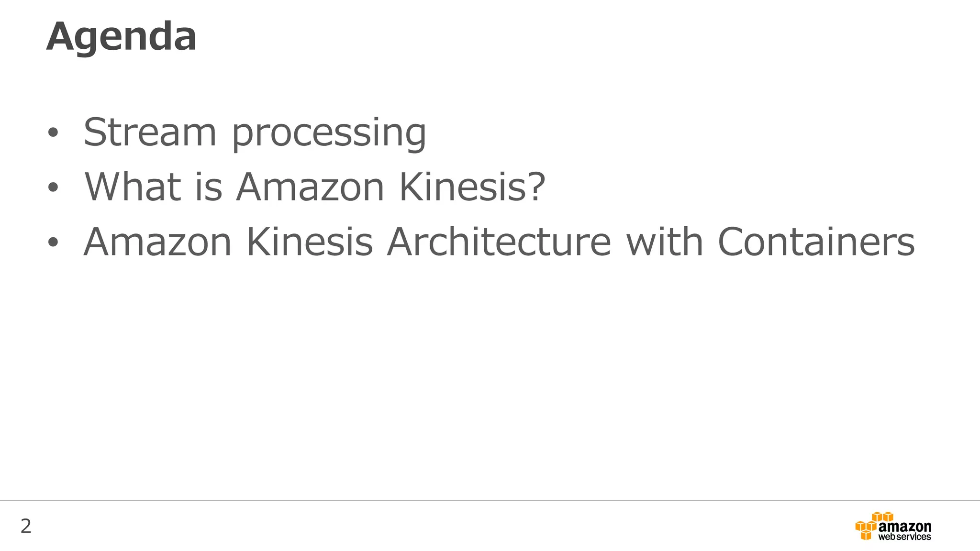This screenshot has height=551, width=980.
Task: Click the "Agenda" slide title
Action: (x=122, y=37)
